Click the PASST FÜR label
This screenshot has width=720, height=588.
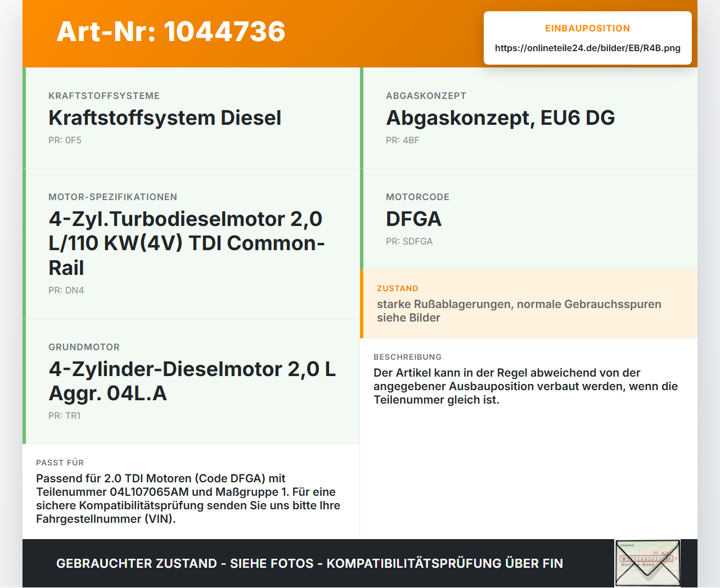(x=60, y=463)
